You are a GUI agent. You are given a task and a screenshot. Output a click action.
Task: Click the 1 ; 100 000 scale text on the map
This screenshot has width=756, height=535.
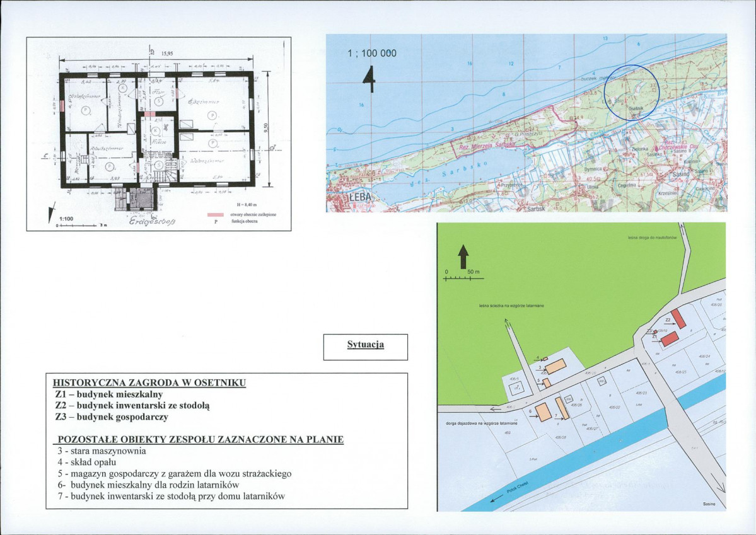372,54
